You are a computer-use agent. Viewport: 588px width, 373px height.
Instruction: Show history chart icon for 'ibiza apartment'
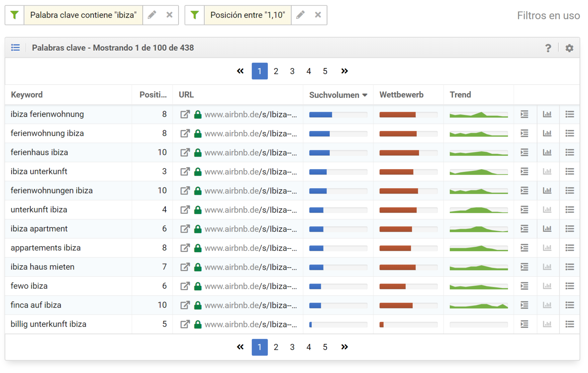pos(547,229)
